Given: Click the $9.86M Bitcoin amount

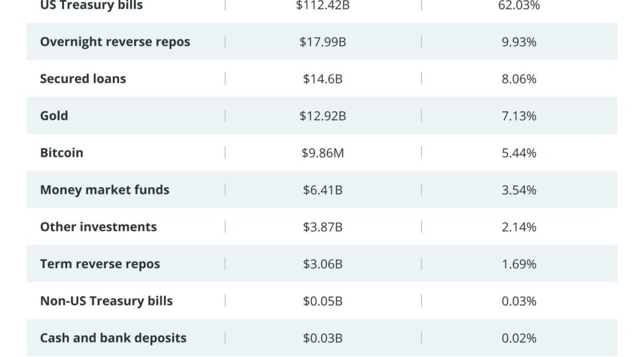Looking at the screenshot, I should pos(323,152).
